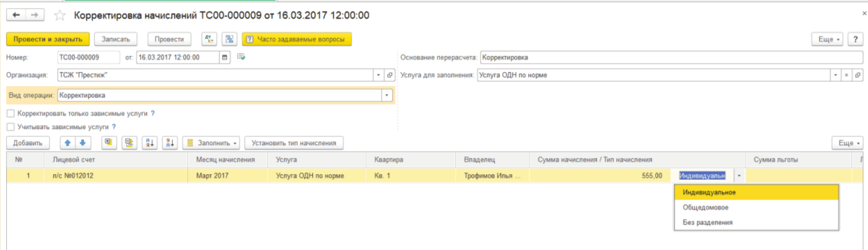Add document to favorites with star icon
The height and width of the screenshot is (250, 868).
click(60, 15)
